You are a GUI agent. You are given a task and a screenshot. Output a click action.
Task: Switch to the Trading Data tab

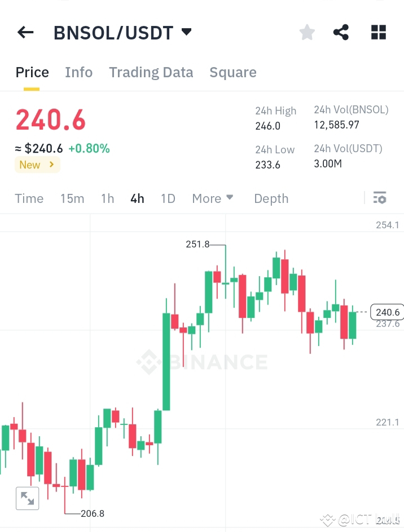pyautogui.click(x=151, y=72)
